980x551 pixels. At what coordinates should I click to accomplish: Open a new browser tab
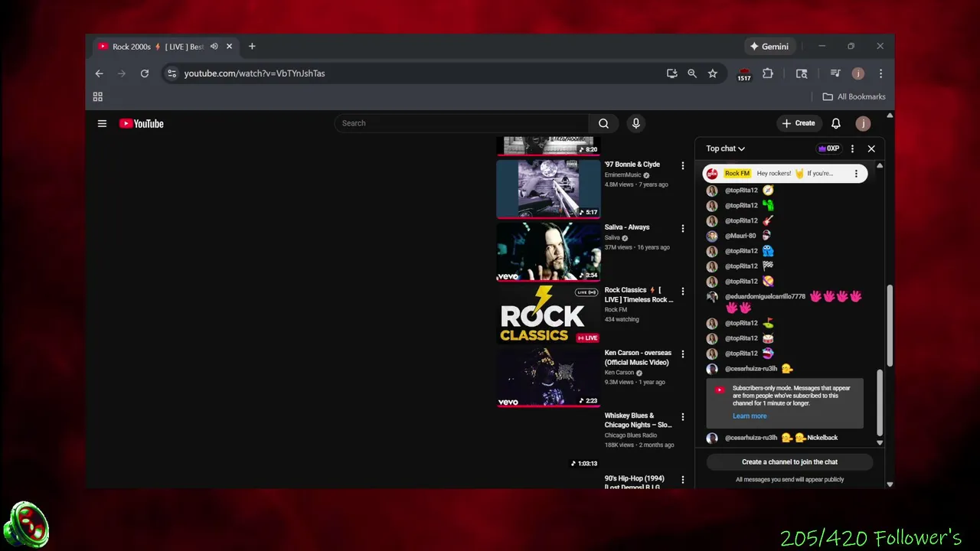[x=252, y=47]
